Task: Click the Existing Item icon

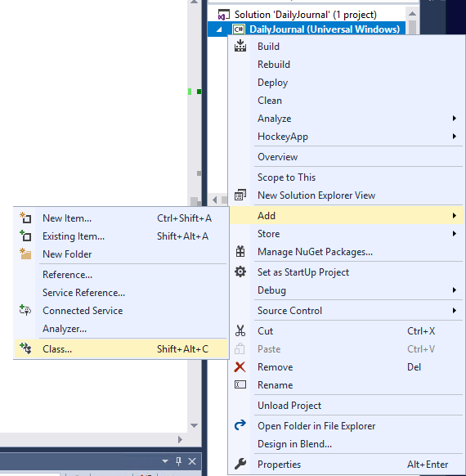Action: 25,236
